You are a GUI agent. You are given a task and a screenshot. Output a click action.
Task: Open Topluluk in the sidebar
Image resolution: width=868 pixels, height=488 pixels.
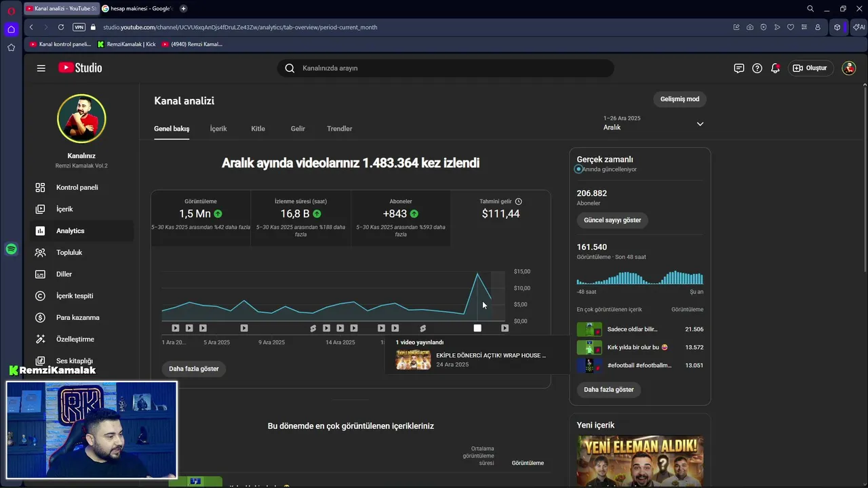(x=81, y=253)
